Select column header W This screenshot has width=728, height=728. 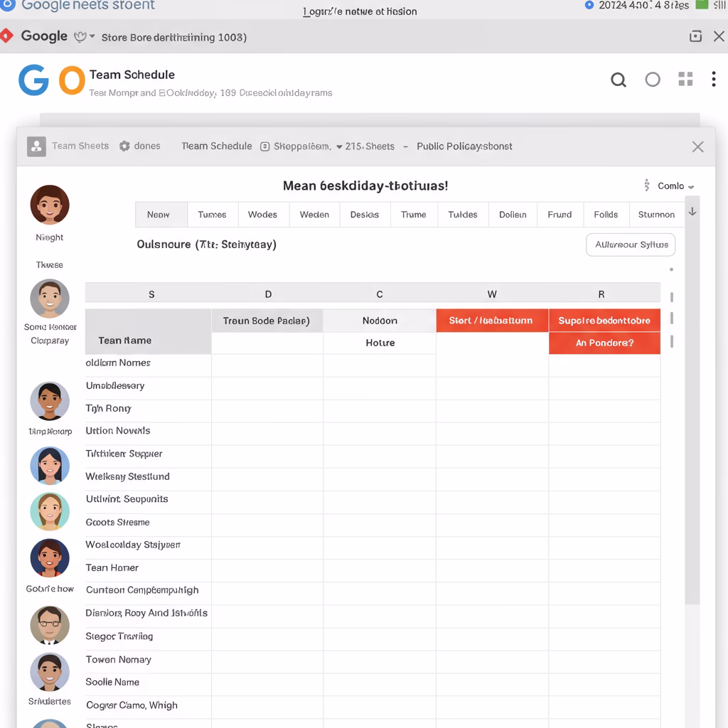coord(492,294)
